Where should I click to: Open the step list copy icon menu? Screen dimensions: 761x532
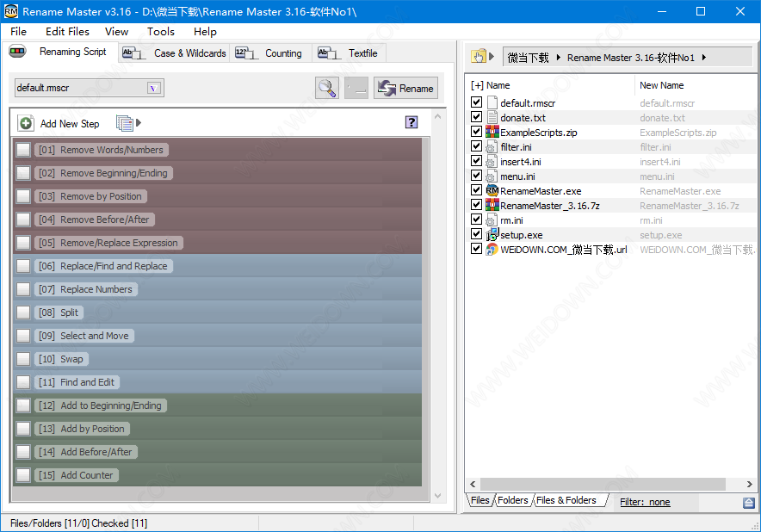pyautogui.click(x=128, y=123)
